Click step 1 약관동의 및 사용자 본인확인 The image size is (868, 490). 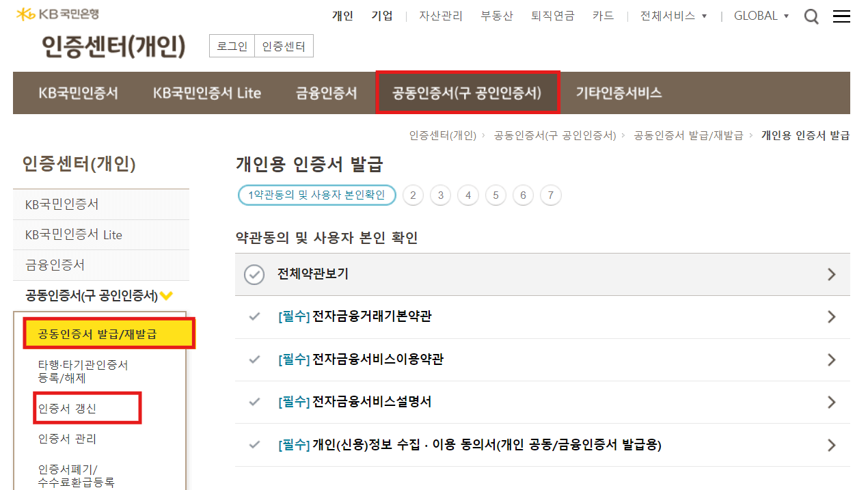pyautogui.click(x=317, y=195)
